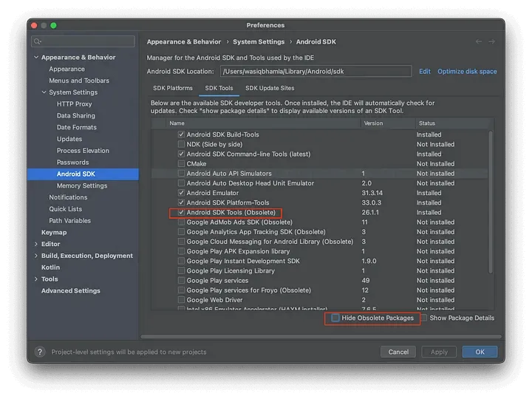Click Optimize disk space link
Viewport: 532px width, 399px height.
pos(467,71)
